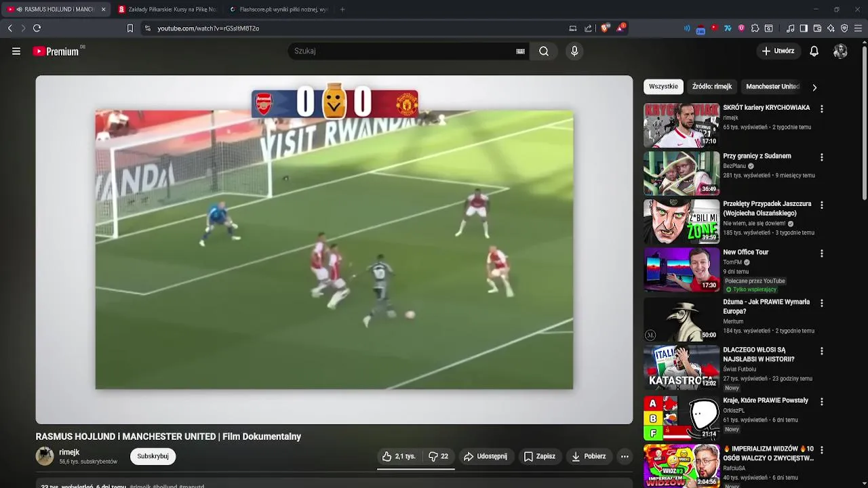Open Przeklęty Przypadek Jaszczura thumbnail
The height and width of the screenshot is (488, 868).
tap(681, 221)
